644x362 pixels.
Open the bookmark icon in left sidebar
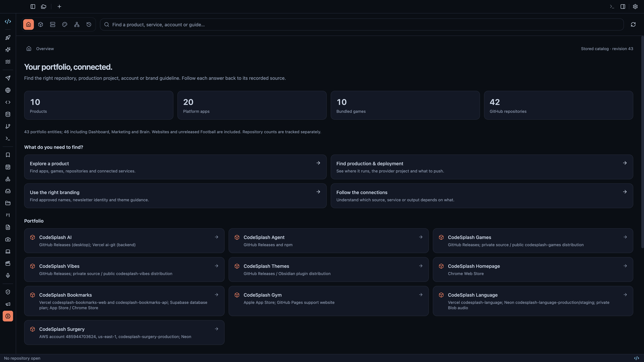point(8,155)
